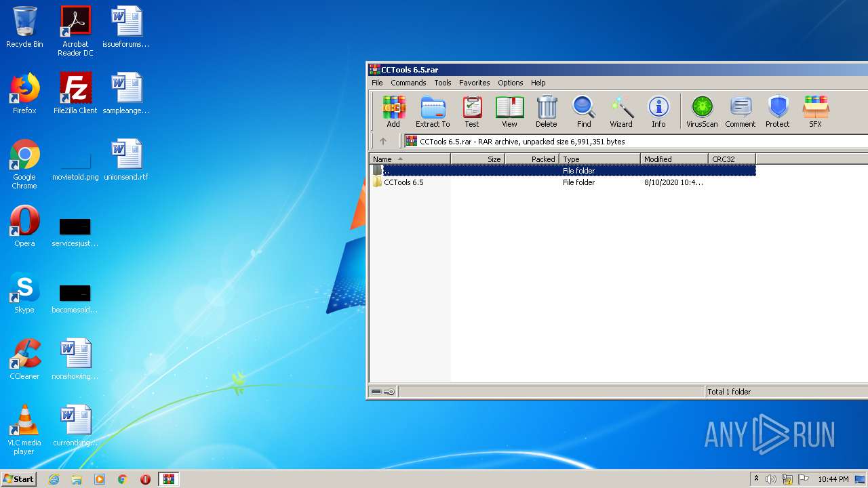The width and height of the screenshot is (868, 488).
Task: Sort by the Name column header
Action: pyautogui.click(x=410, y=159)
